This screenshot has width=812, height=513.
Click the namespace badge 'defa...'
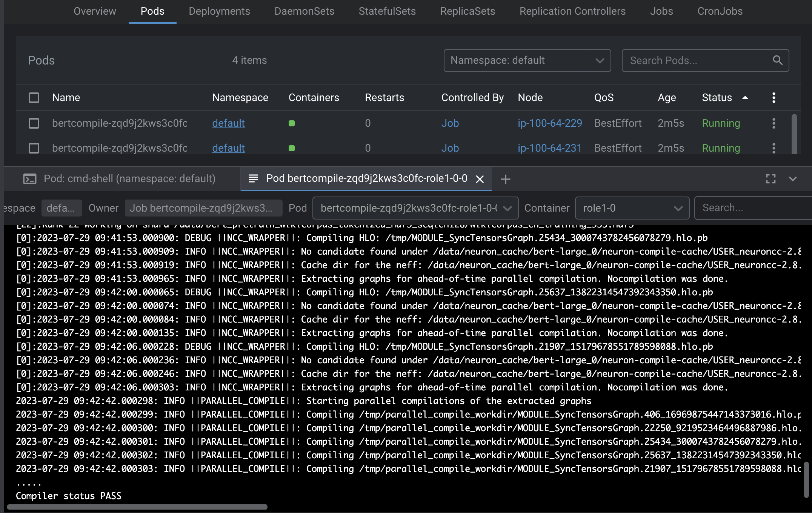click(x=62, y=208)
